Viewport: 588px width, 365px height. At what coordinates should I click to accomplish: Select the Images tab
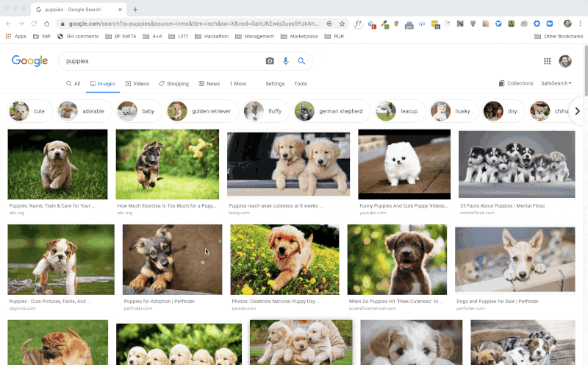click(103, 84)
